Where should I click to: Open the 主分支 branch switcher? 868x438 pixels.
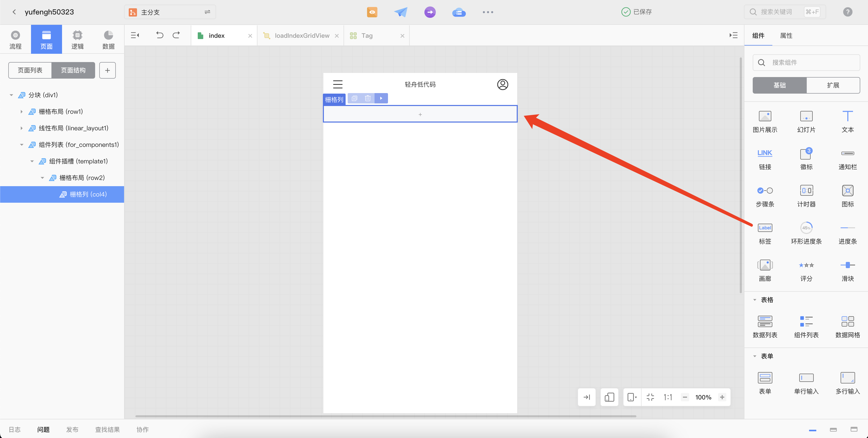[170, 12]
